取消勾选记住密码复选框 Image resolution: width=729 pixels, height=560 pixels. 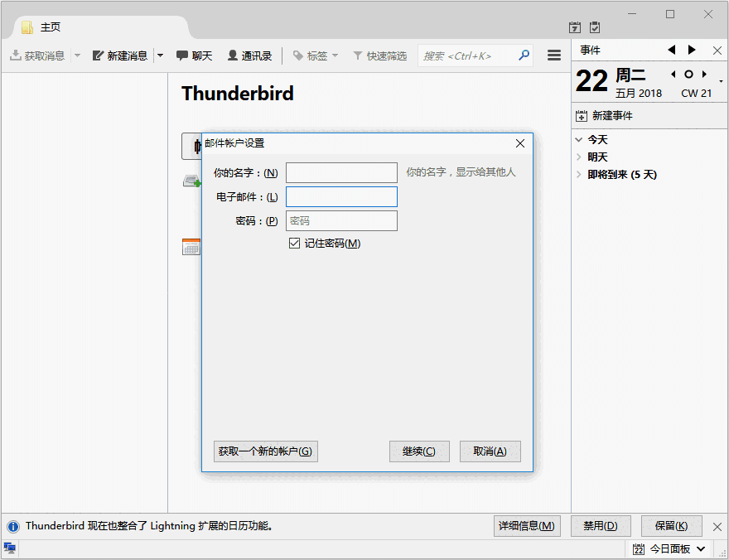pyautogui.click(x=295, y=243)
